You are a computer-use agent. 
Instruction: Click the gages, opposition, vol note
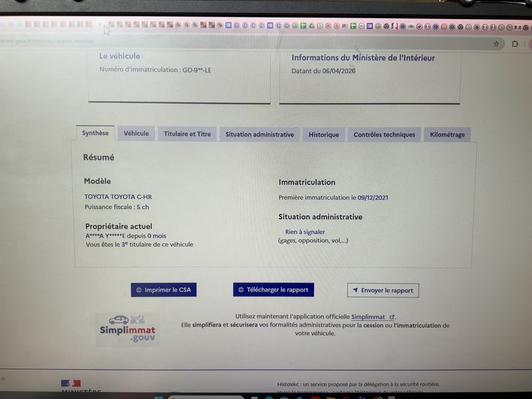pos(313,241)
